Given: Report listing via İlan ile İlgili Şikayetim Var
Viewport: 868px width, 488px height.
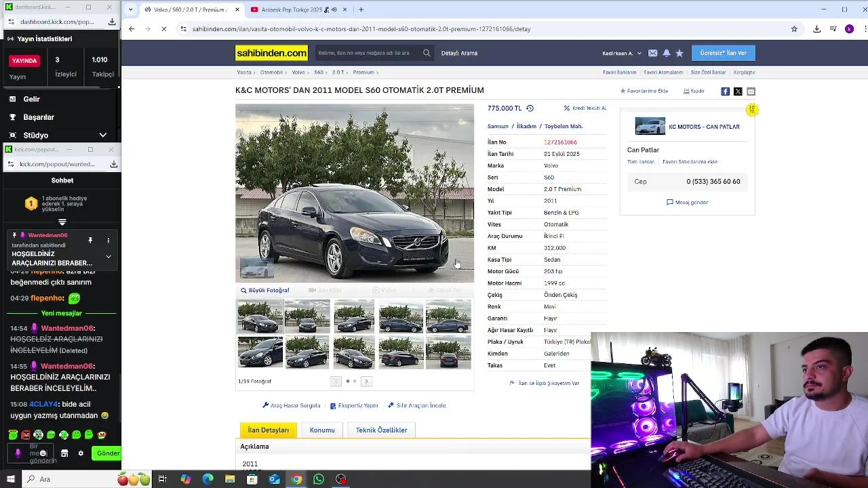Looking at the screenshot, I should tap(545, 383).
